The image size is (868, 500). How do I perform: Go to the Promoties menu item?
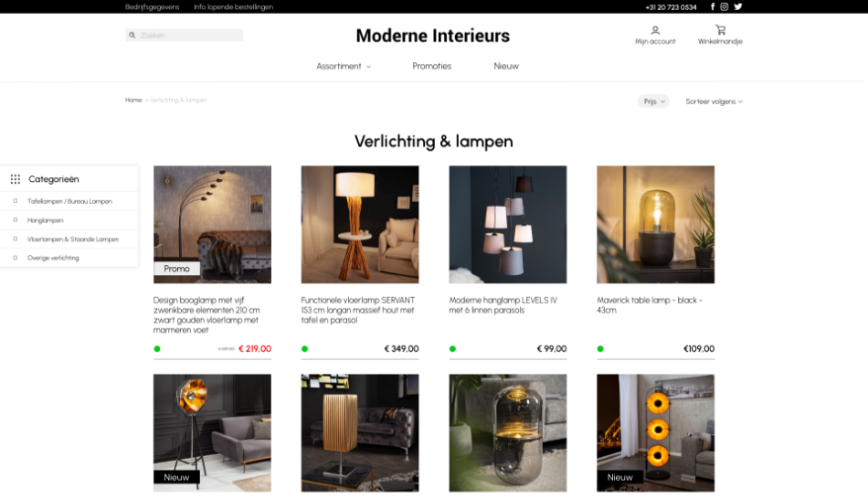(432, 66)
